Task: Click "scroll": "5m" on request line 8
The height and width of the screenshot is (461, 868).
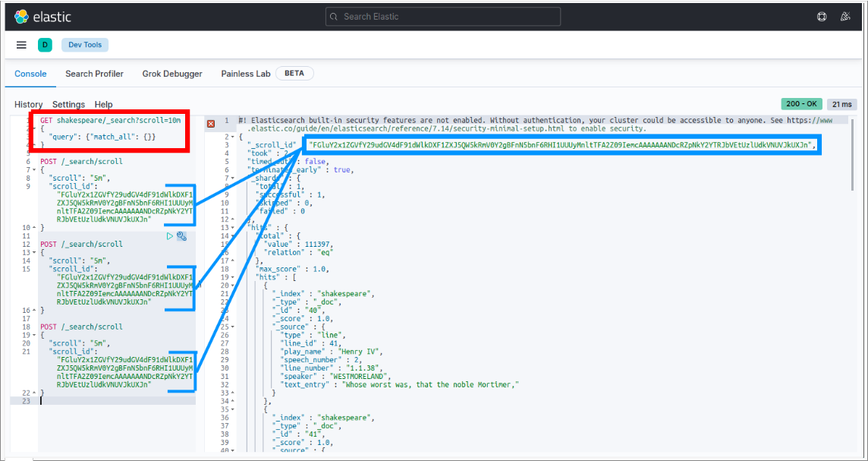Action: tap(80, 178)
